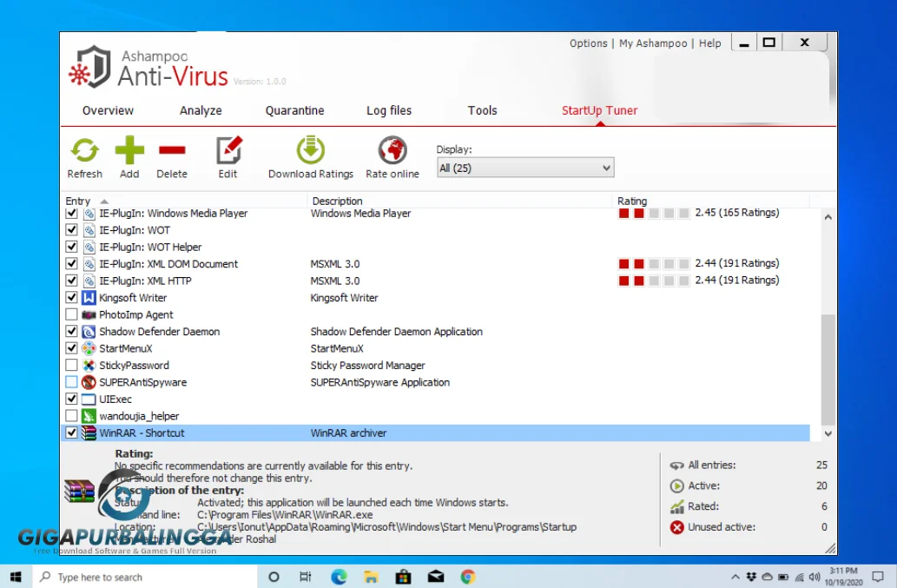
Task: Click the Help link in the header
Action: point(709,43)
